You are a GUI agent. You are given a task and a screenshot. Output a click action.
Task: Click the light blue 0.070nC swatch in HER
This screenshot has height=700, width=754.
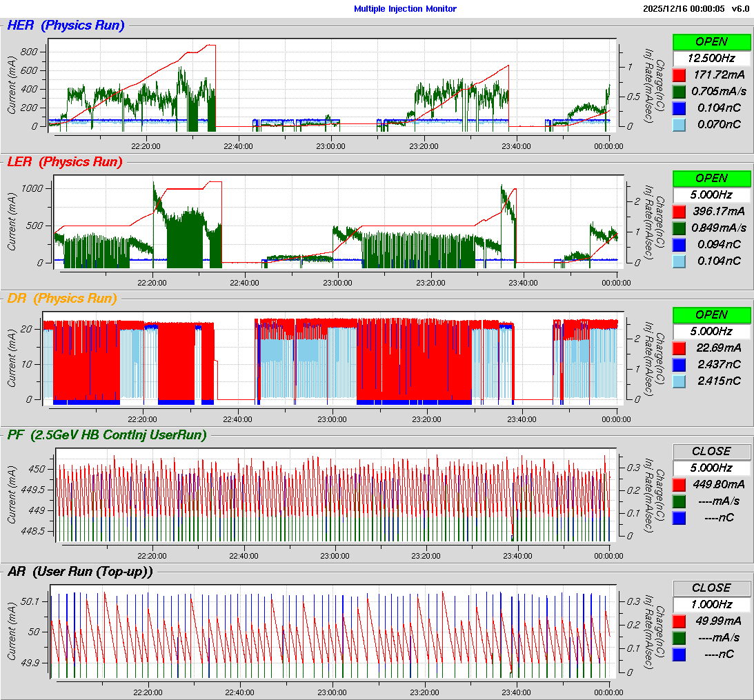pyautogui.click(x=679, y=124)
